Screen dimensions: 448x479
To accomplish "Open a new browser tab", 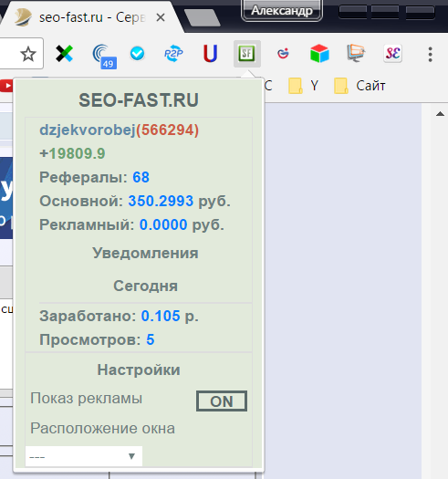I will 203,17.
